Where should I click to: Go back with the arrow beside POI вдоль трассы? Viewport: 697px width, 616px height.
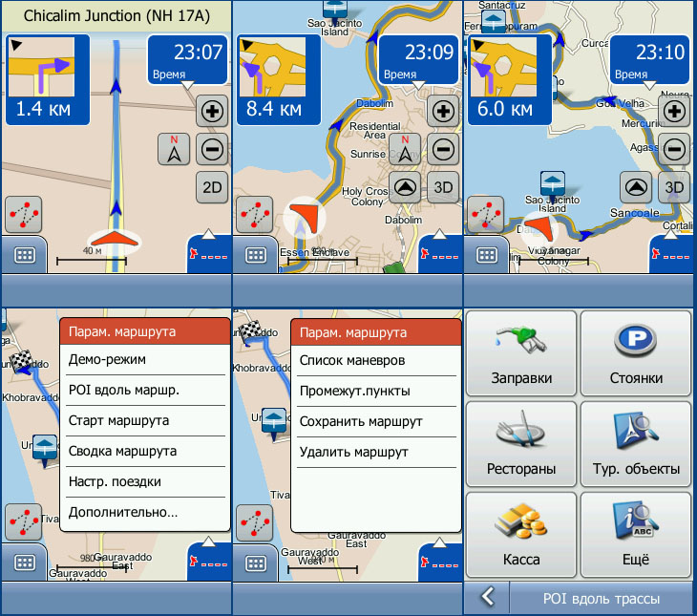coord(487,598)
